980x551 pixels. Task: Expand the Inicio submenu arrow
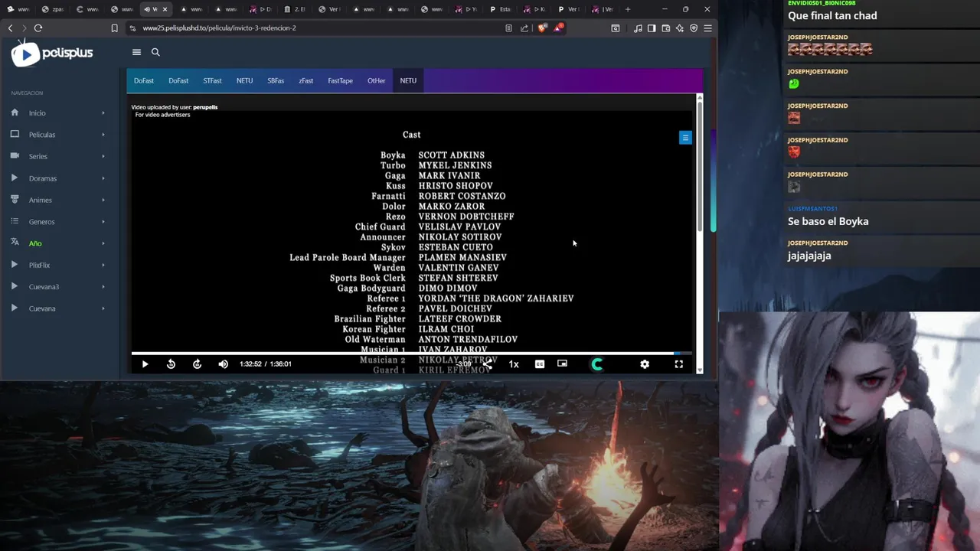tap(103, 113)
